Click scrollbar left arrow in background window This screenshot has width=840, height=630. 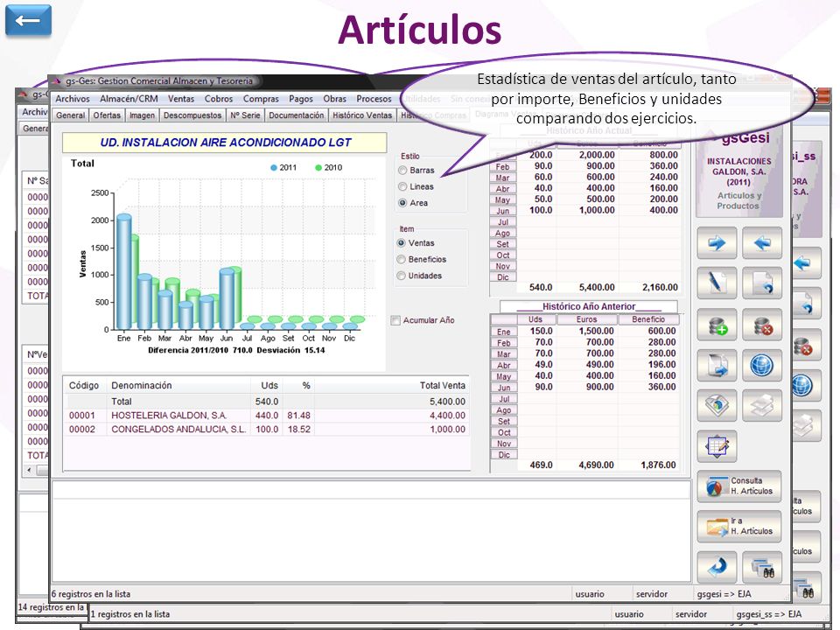(29, 471)
